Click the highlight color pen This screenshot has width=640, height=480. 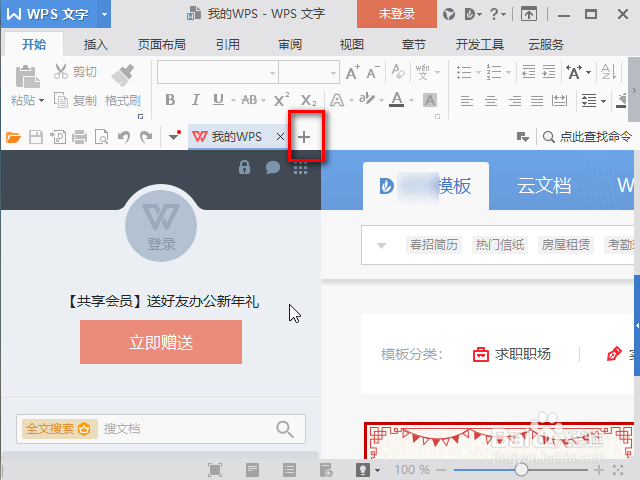click(367, 99)
